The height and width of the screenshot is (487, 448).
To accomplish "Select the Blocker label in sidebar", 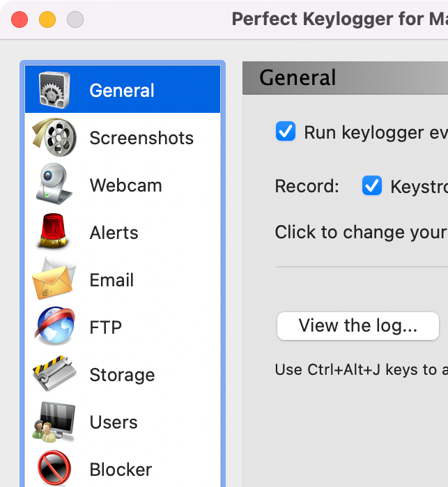I will (121, 470).
